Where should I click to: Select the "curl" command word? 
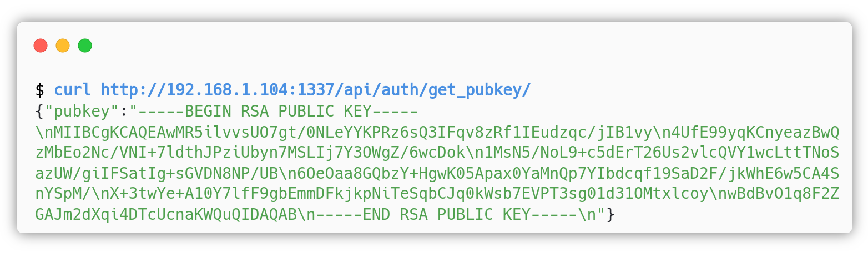(x=72, y=90)
